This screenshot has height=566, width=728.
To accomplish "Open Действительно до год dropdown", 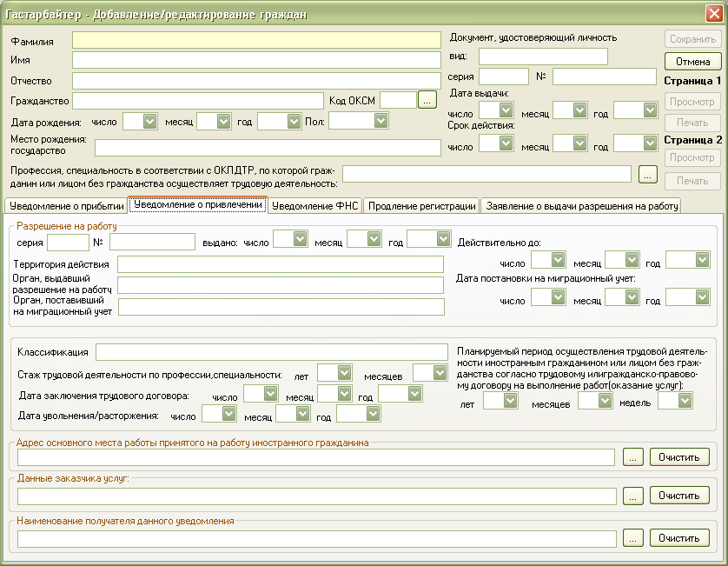I will pyautogui.click(x=702, y=260).
